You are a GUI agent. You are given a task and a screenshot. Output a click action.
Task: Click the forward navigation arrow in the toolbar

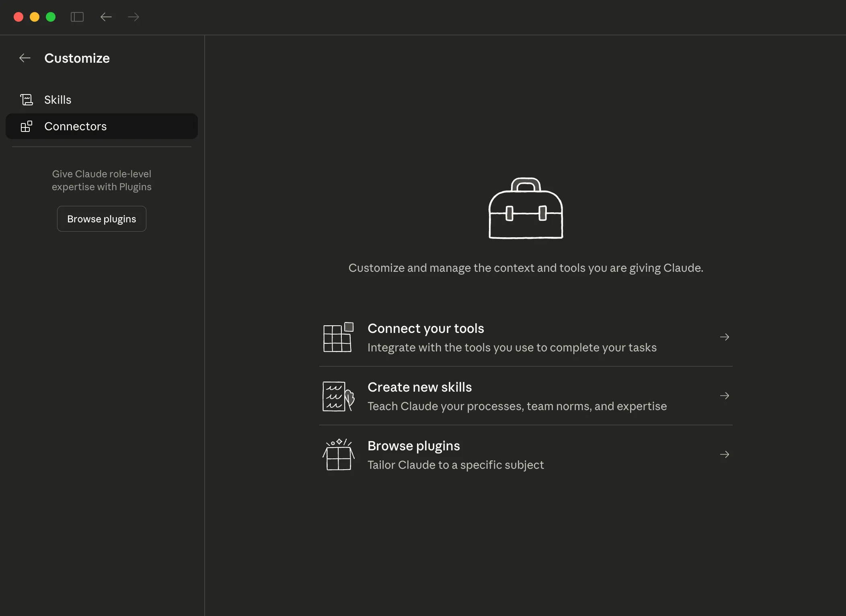coord(133,16)
